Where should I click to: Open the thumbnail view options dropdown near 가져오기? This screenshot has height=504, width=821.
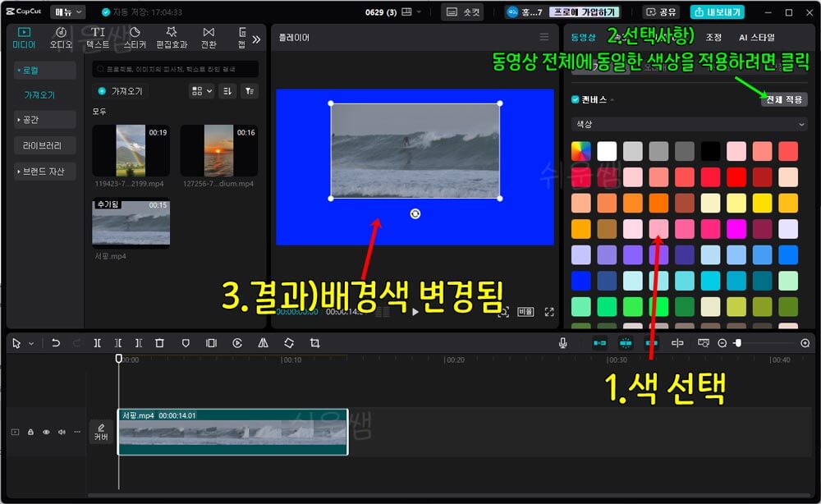pos(200,91)
